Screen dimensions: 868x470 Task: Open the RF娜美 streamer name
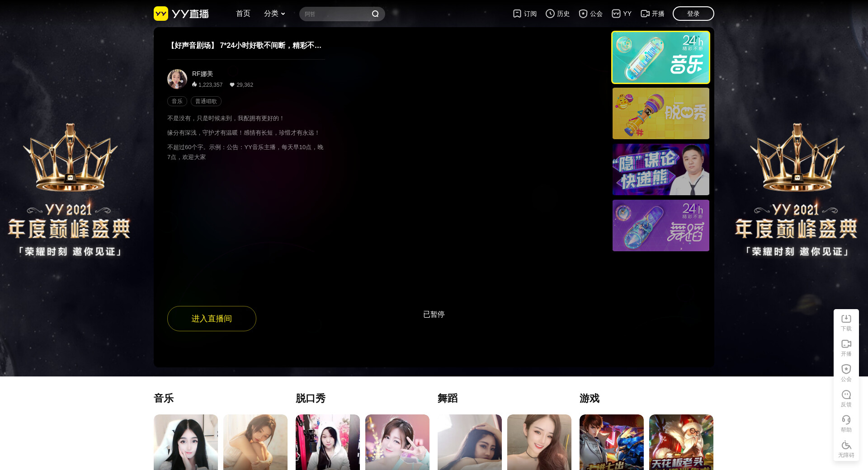pos(203,74)
